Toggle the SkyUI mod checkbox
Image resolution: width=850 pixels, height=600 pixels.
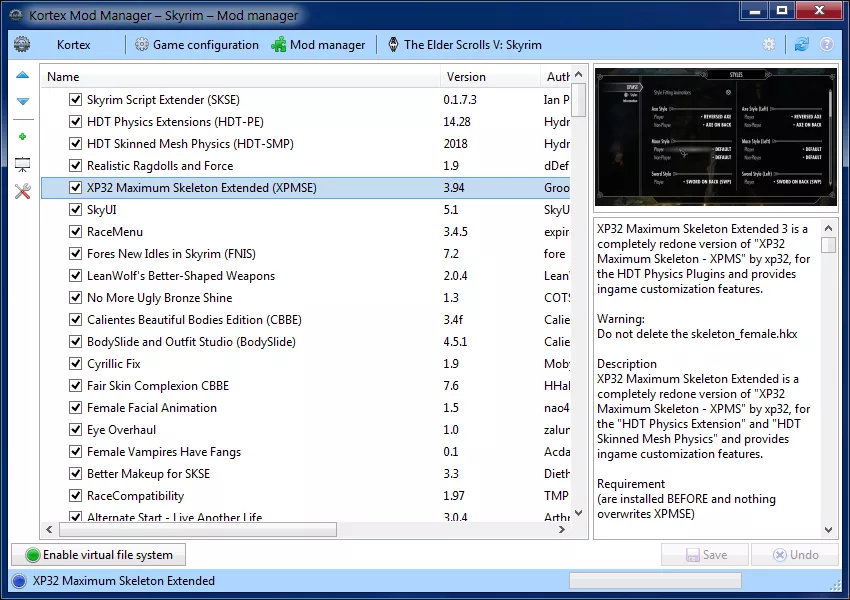pyautogui.click(x=75, y=210)
